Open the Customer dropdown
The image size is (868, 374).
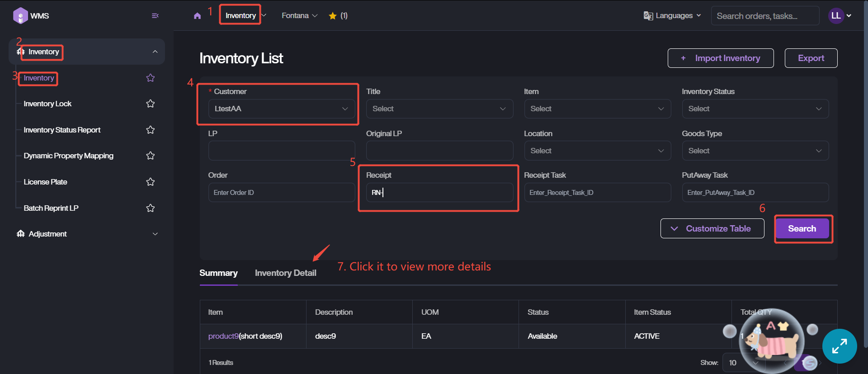[281, 109]
